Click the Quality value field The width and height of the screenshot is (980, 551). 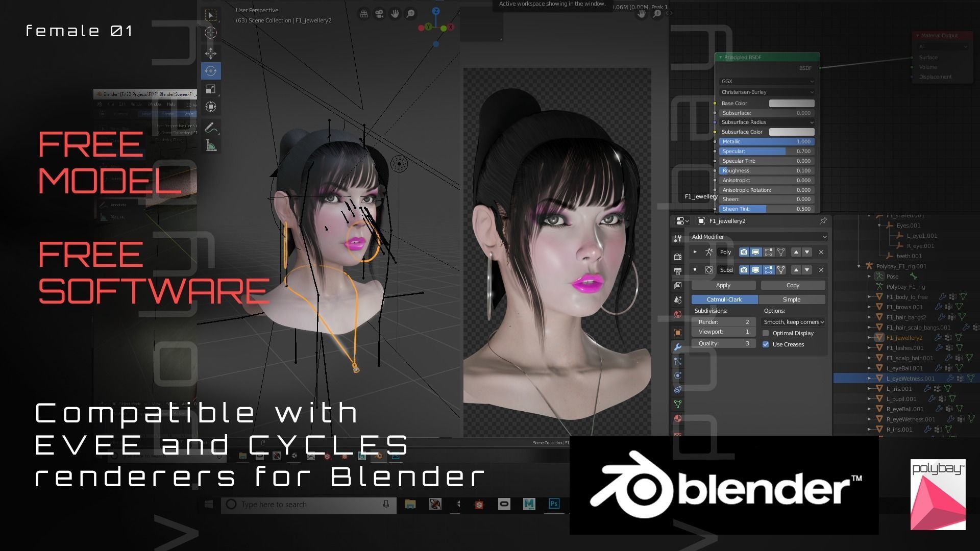pyautogui.click(x=723, y=343)
